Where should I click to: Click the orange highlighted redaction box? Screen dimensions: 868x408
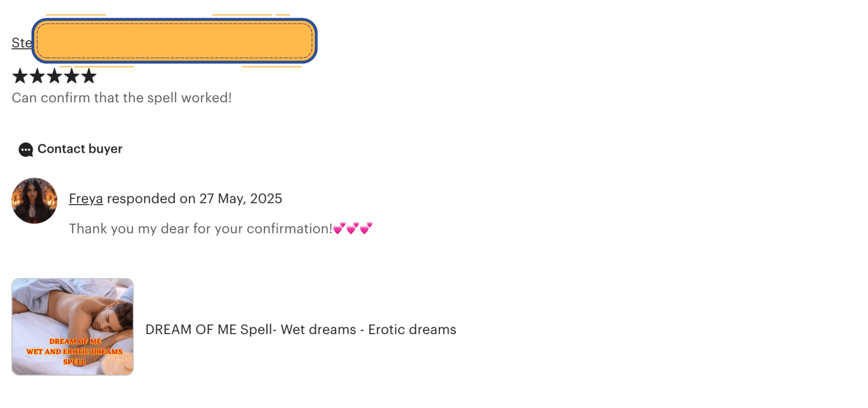pyautogui.click(x=174, y=41)
